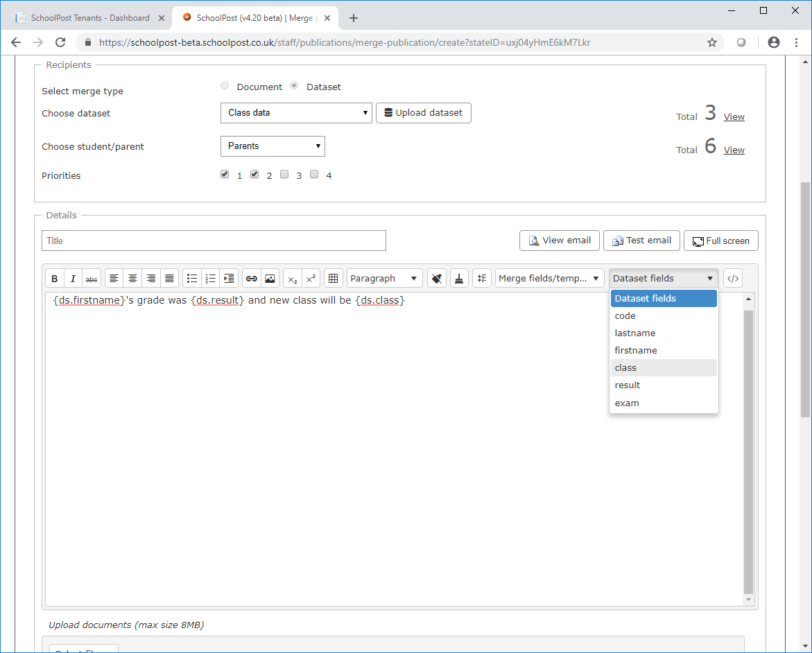Screen dimensions: 812x653
Task: Insert a table into the editor
Action: (x=334, y=278)
